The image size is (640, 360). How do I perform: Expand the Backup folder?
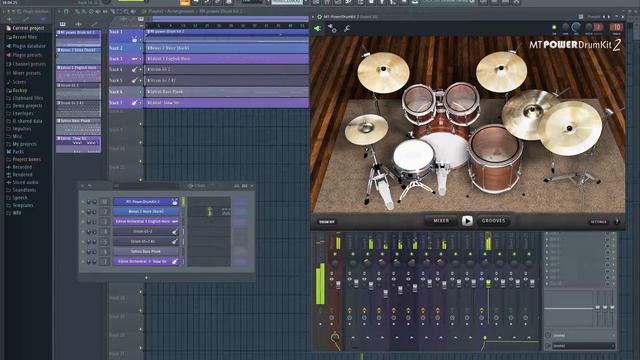pos(17,90)
